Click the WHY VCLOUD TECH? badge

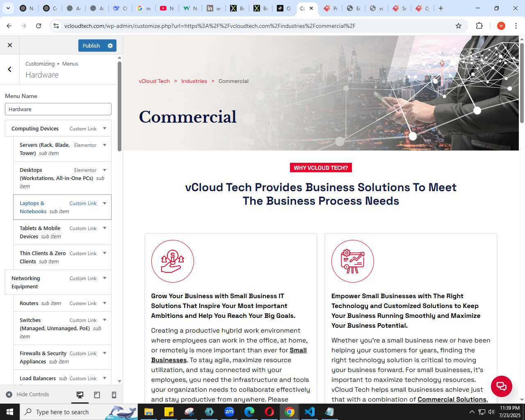pyautogui.click(x=321, y=168)
